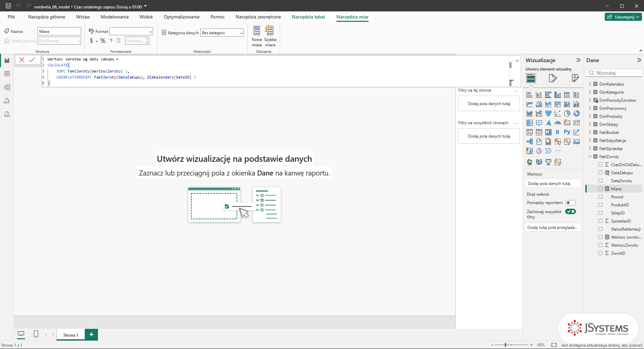
Task: Collapse the FaktZwroty table
Action: coord(590,156)
